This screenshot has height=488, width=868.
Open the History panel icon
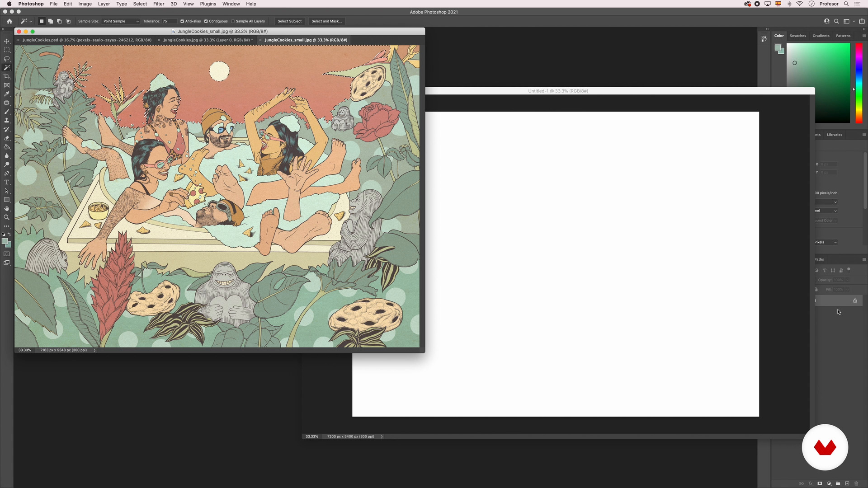(x=764, y=39)
